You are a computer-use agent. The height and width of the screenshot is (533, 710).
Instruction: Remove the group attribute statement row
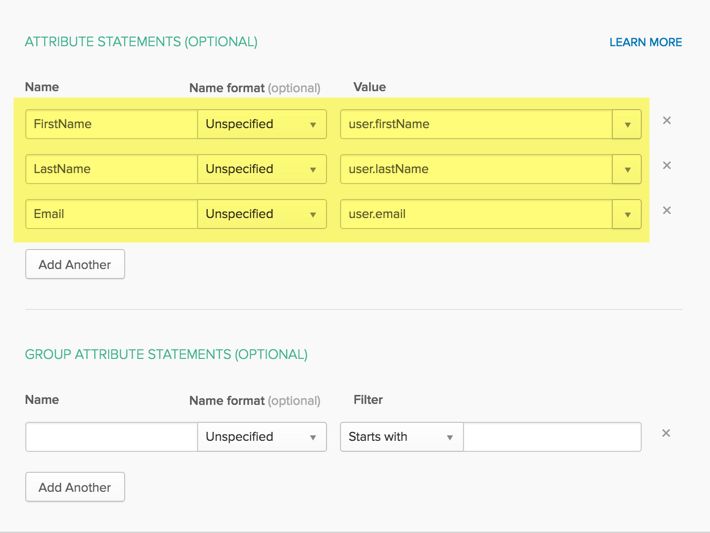[667, 434]
